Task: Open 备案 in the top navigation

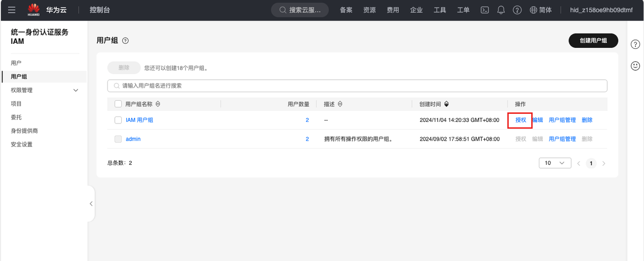Action: coord(346,10)
